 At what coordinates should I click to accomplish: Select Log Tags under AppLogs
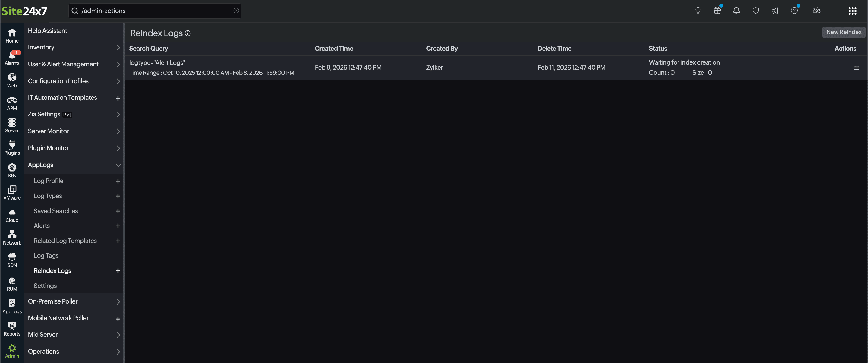tap(46, 255)
